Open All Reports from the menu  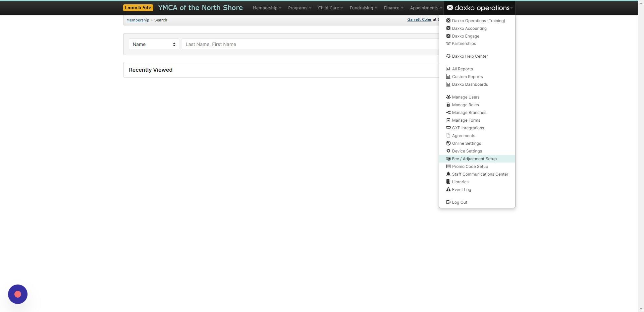477,69
